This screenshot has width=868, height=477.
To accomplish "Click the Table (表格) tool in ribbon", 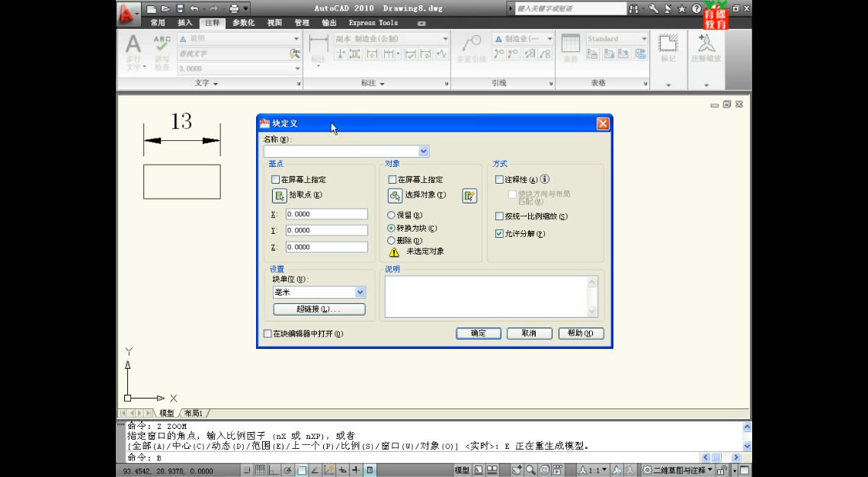I will 570,47.
